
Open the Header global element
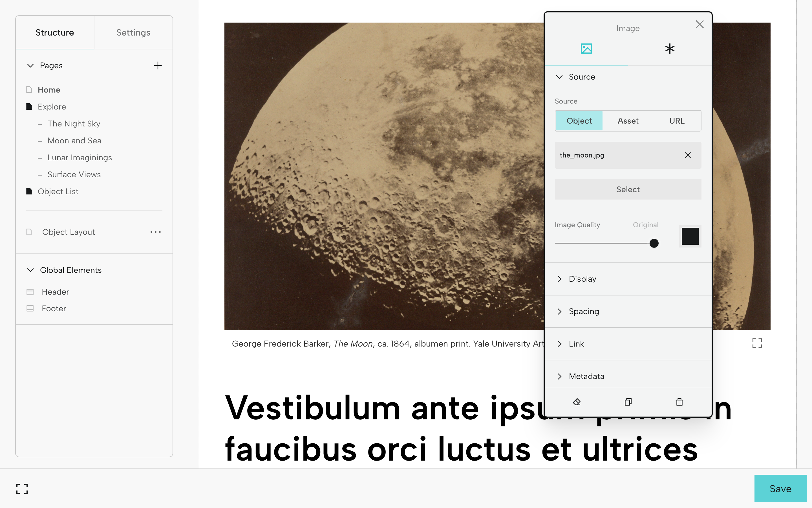pos(55,292)
